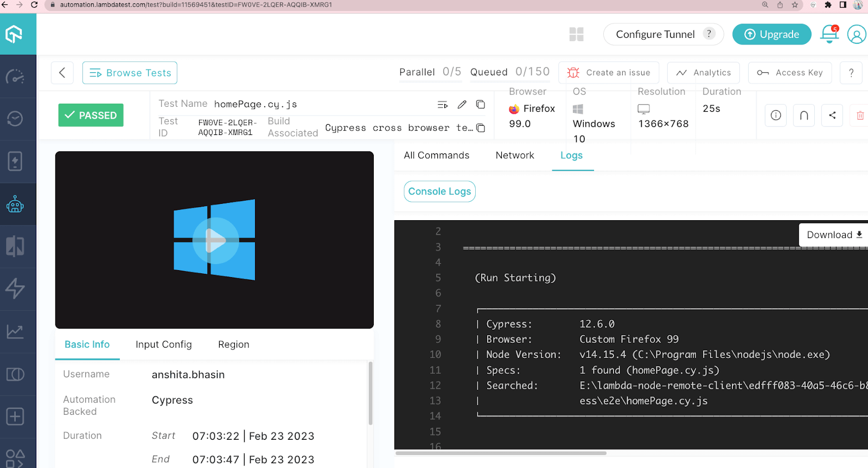The image size is (868, 468).
Task: Click the test list lines icon next to test name
Action: (x=443, y=104)
